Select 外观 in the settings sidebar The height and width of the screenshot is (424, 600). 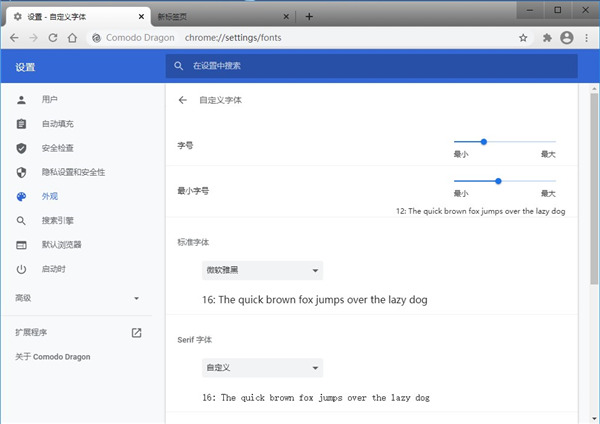click(x=50, y=196)
